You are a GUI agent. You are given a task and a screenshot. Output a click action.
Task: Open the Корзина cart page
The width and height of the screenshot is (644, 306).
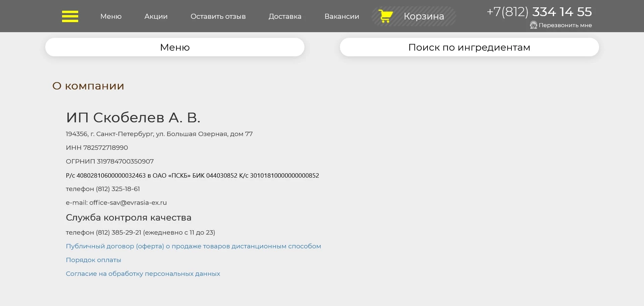(x=424, y=16)
